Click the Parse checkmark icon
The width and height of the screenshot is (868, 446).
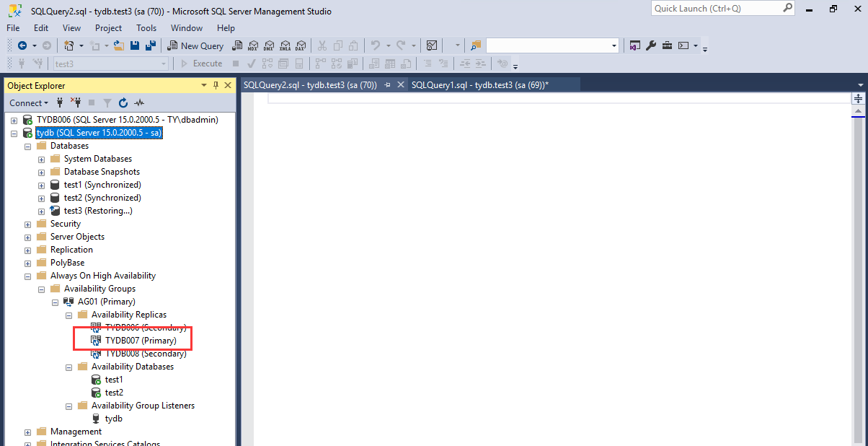point(252,64)
